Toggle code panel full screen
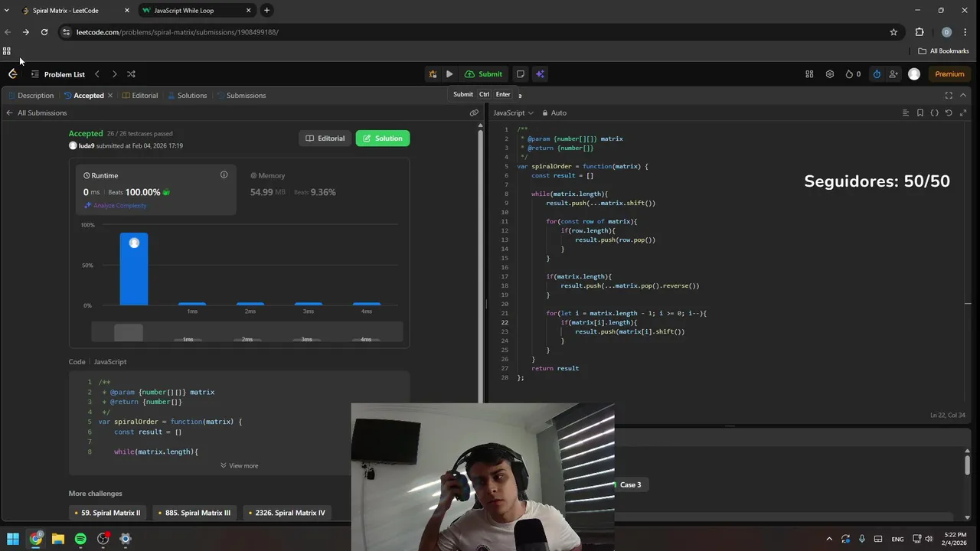The width and height of the screenshot is (980, 551). 949,96
